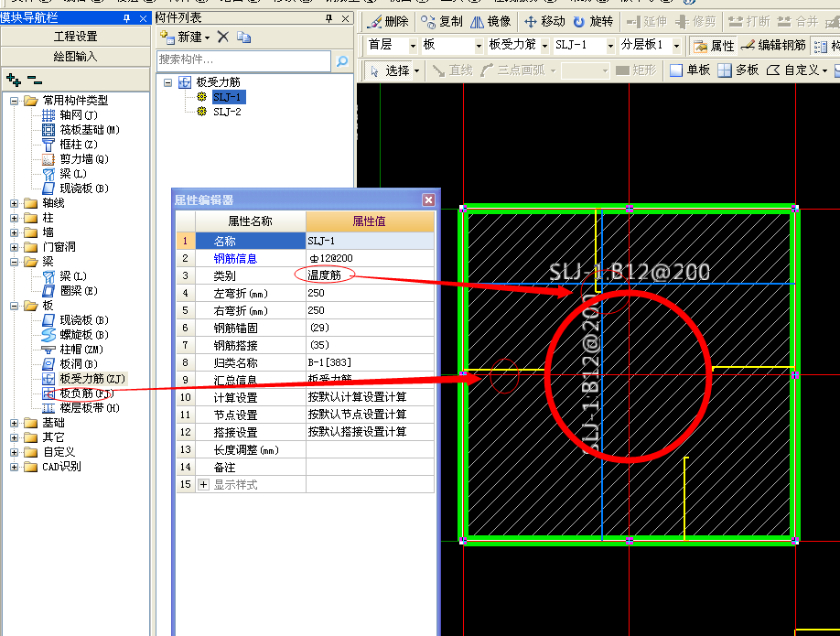Select 柱帽(ZM) tree item
840x636 pixels.
[81, 350]
